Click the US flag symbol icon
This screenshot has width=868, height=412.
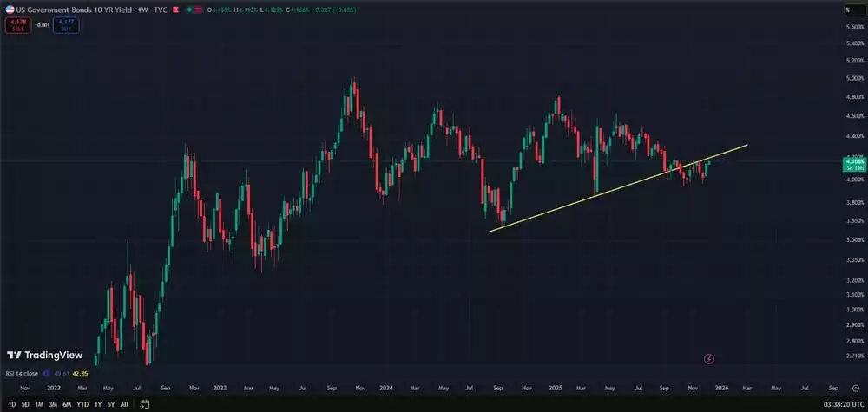(x=9, y=9)
